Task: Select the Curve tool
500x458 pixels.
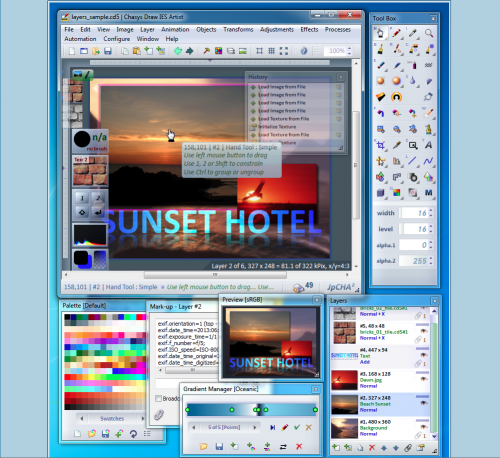Action: 429,161
